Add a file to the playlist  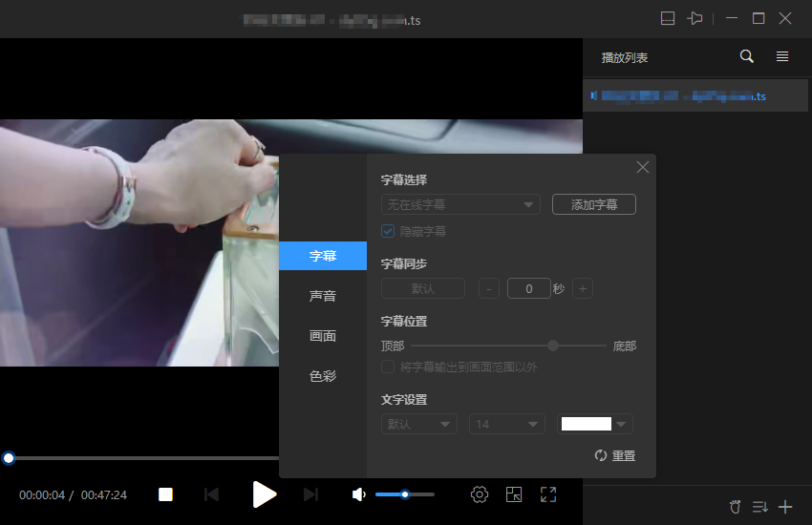pyautogui.click(x=785, y=507)
